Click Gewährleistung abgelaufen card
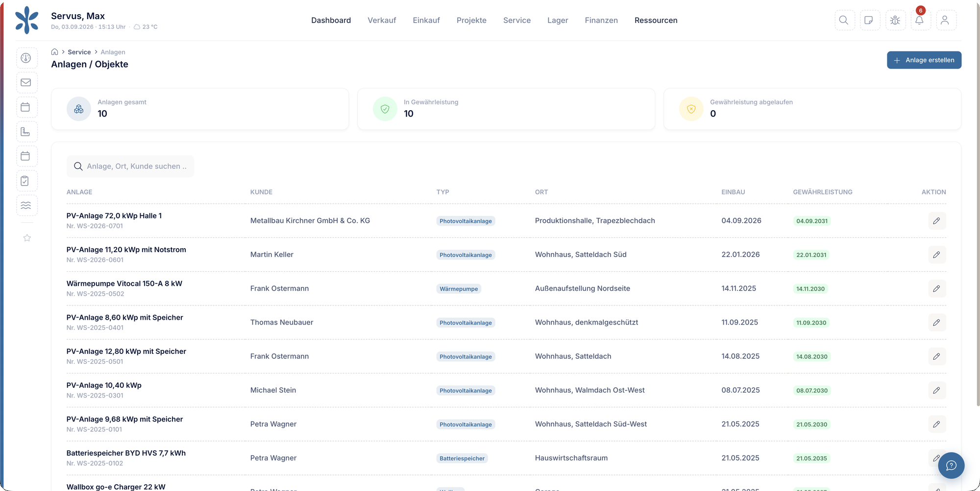This screenshot has height=491, width=980. tap(812, 109)
